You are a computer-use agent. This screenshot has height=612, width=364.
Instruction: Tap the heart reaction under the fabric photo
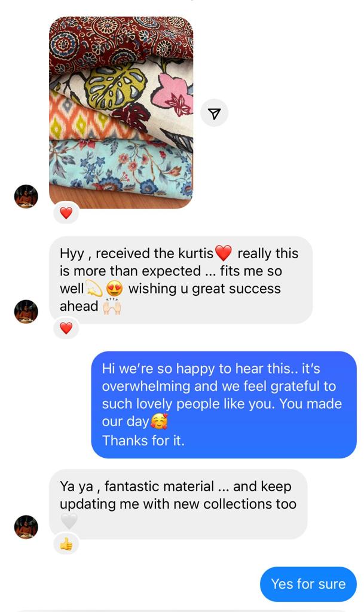click(66, 213)
